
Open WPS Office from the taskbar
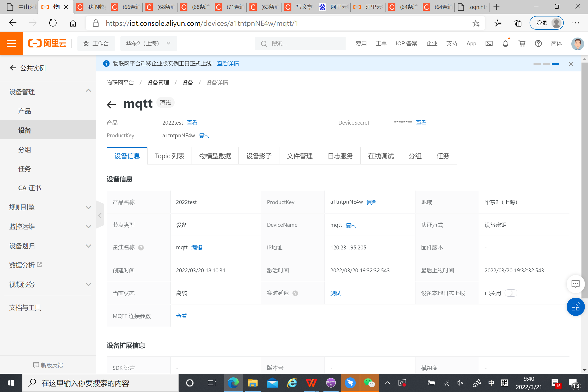point(311,383)
